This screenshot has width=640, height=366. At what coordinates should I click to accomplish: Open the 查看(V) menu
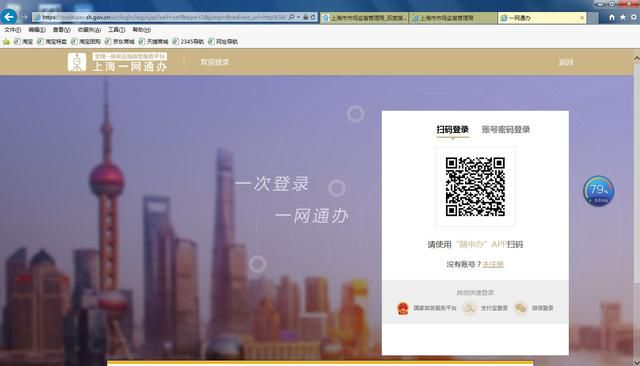pyautogui.click(x=61, y=30)
